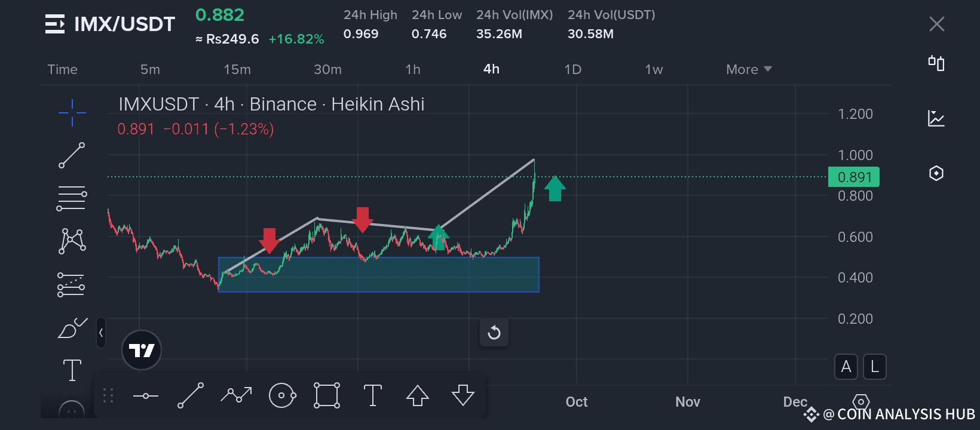This screenshot has height=430, width=980.
Task: Select the crosshair cursor tool
Action: [x=72, y=112]
